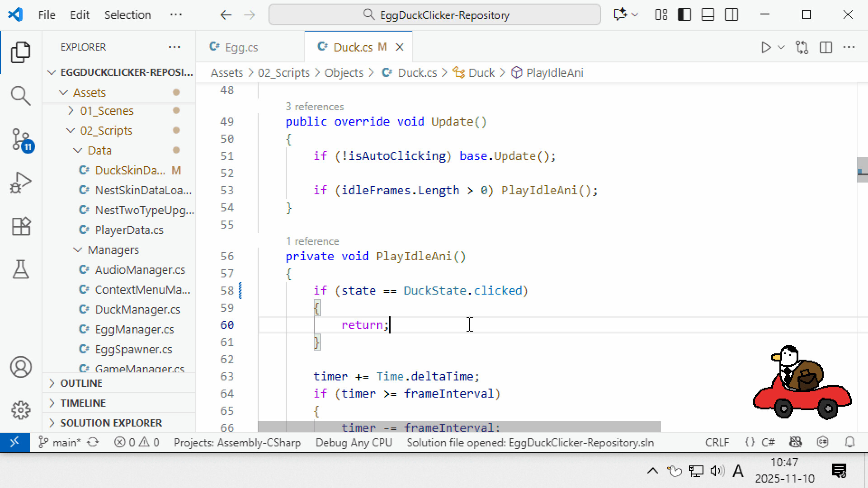The height and width of the screenshot is (488, 868).
Task: Open the Selection menu
Action: [127, 14]
